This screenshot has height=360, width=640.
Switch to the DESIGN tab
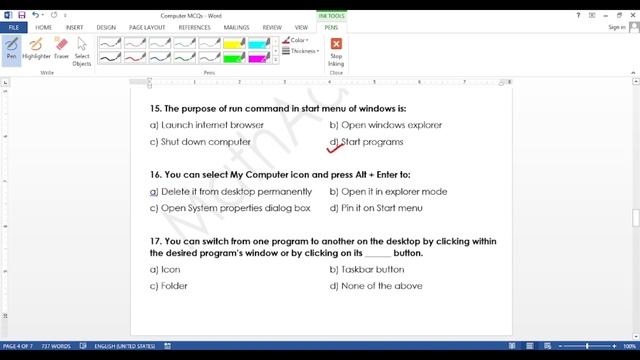click(106, 27)
